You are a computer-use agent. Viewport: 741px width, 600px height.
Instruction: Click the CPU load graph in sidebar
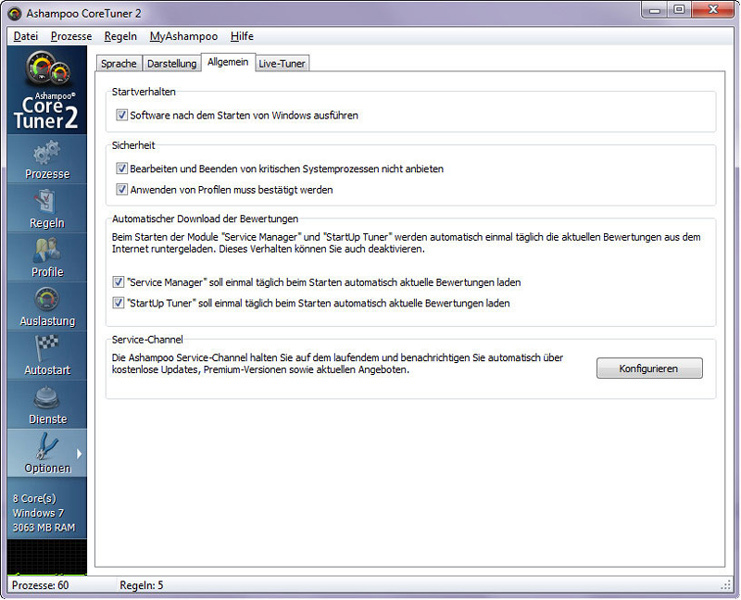[x=47, y=557]
